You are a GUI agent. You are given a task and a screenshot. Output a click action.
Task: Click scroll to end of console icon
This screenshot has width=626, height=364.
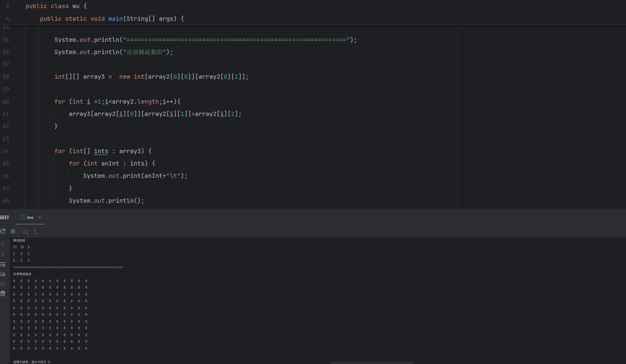[x=3, y=274]
